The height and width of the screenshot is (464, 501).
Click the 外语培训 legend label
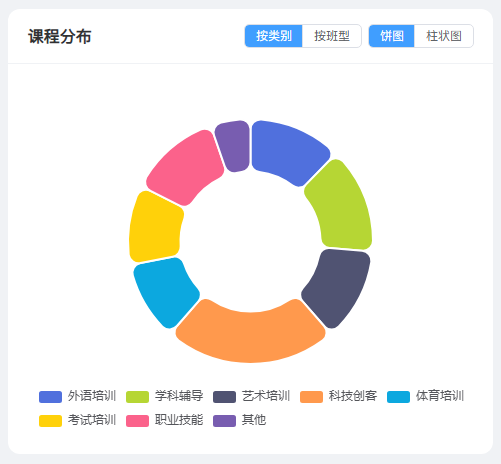point(92,396)
